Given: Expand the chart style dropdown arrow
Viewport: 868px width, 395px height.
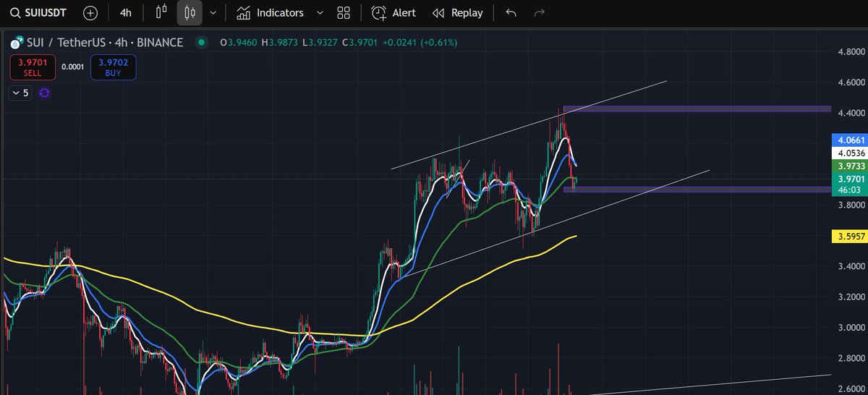Looking at the screenshot, I should click(x=213, y=13).
